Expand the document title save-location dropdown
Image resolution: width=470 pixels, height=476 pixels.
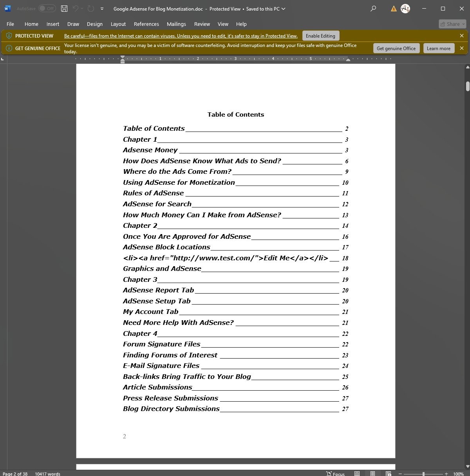284,9
